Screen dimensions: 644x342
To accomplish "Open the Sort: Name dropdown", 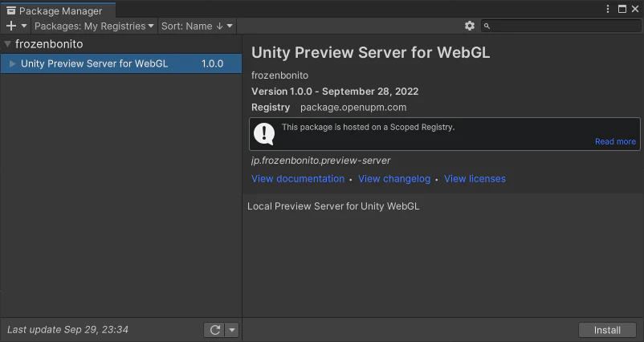I will 198,26.
